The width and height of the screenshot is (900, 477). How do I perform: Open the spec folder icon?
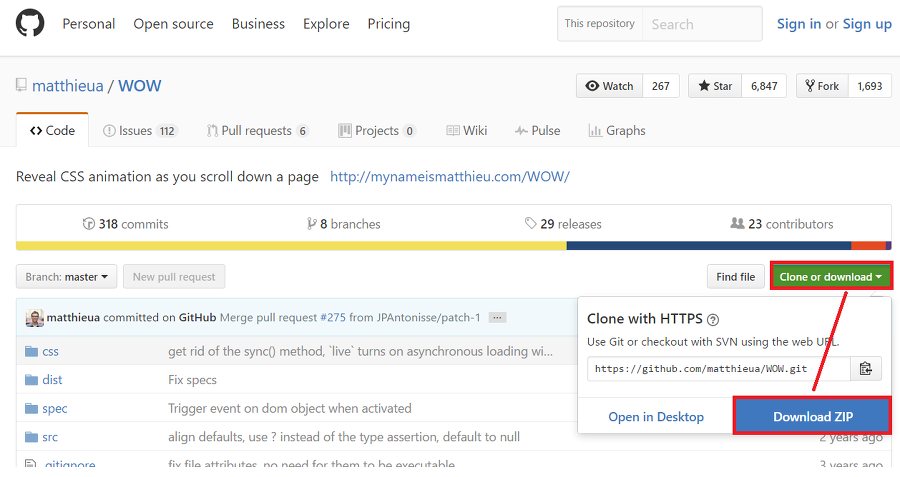(x=31, y=408)
